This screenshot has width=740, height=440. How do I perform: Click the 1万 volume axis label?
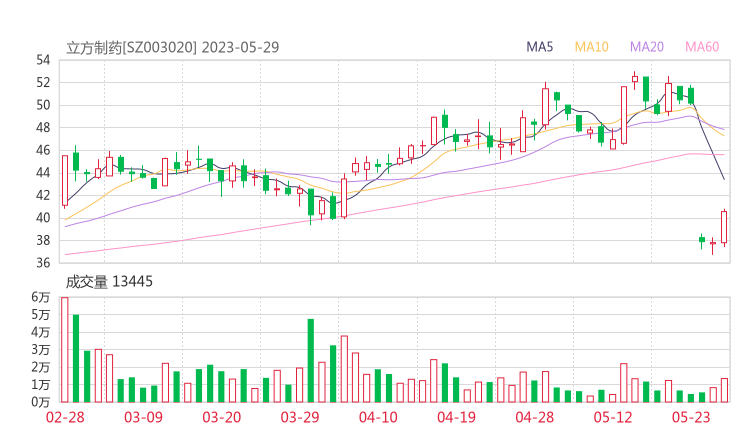pyautogui.click(x=41, y=385)
